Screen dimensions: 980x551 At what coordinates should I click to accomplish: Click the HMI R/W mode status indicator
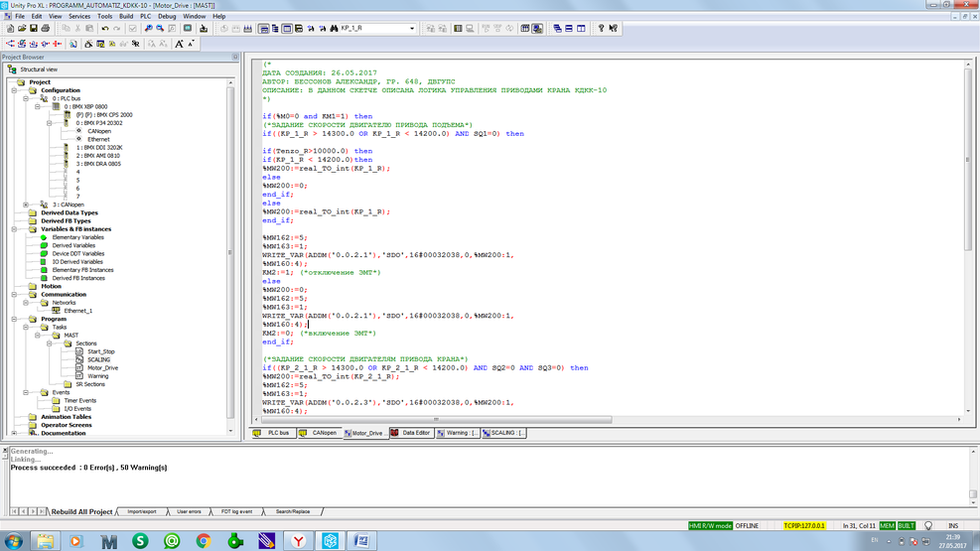coord(710,525)
